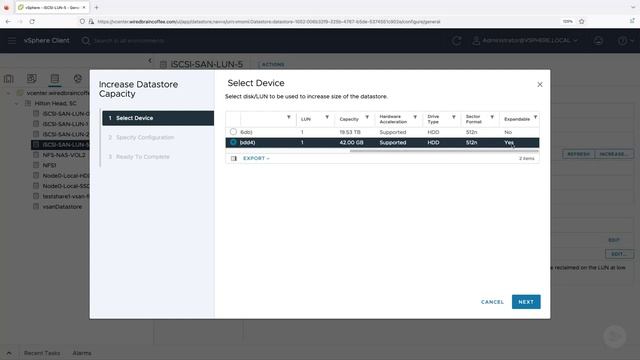The image size is (640, 360).
Task: Click the REFRESH button behind dialog
Action: click(x=578, y=154)
